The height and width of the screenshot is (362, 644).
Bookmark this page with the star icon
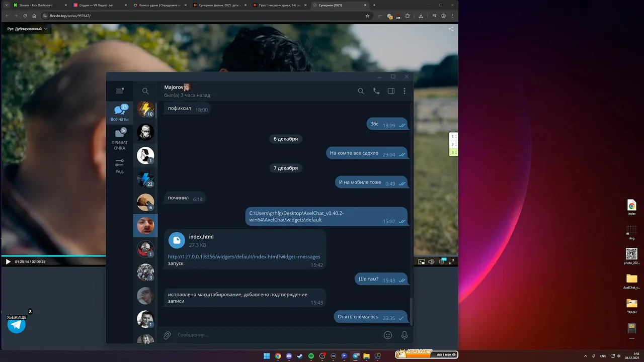click(x=367, y=16)
